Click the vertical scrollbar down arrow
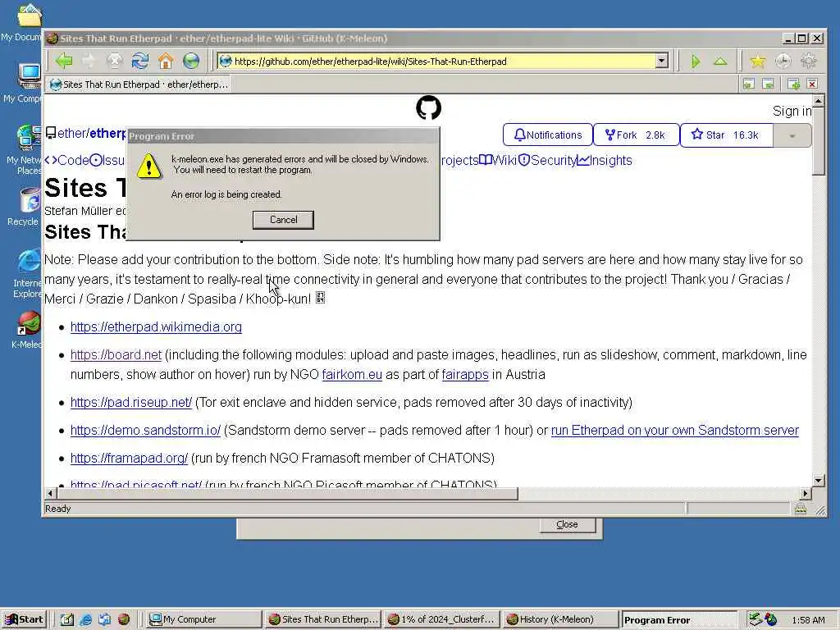Viewport: 840px width, 630px height. coord(818,481)
